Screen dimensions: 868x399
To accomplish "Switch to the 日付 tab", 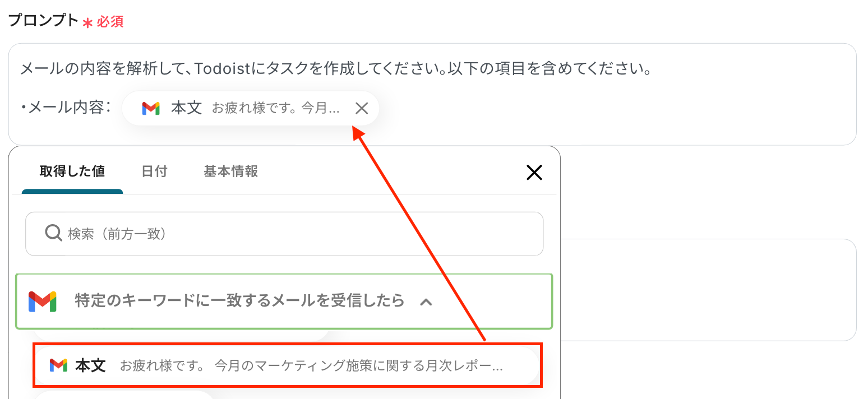I will coord(154,171).
